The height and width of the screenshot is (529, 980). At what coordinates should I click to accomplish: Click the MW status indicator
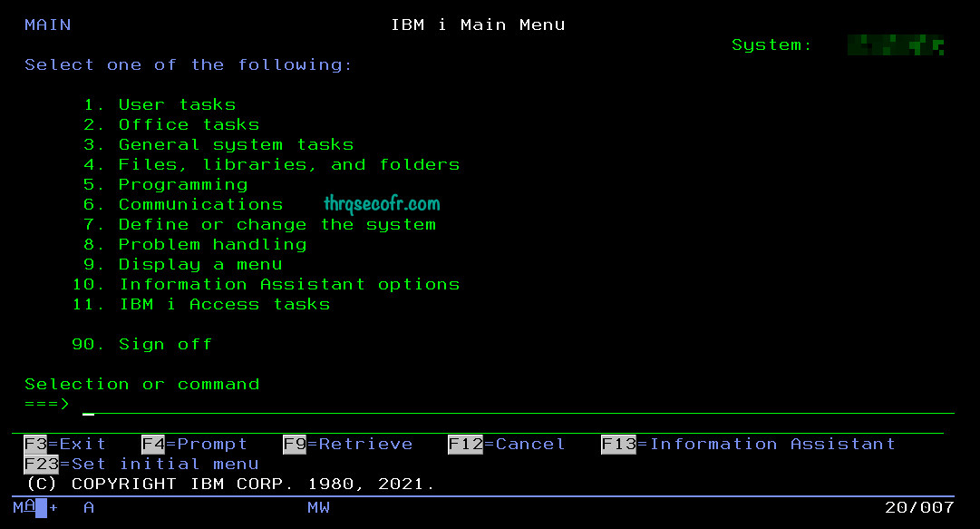(319, 507)
